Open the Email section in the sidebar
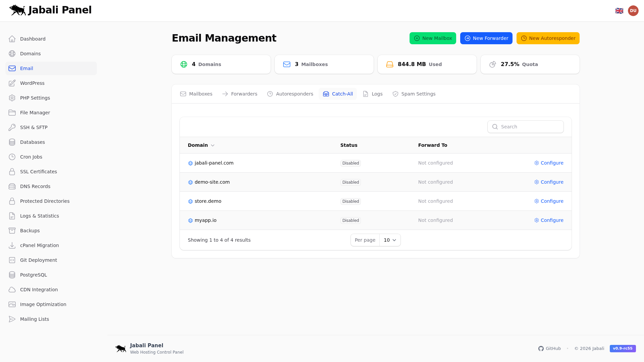 (x=26, y=68)
